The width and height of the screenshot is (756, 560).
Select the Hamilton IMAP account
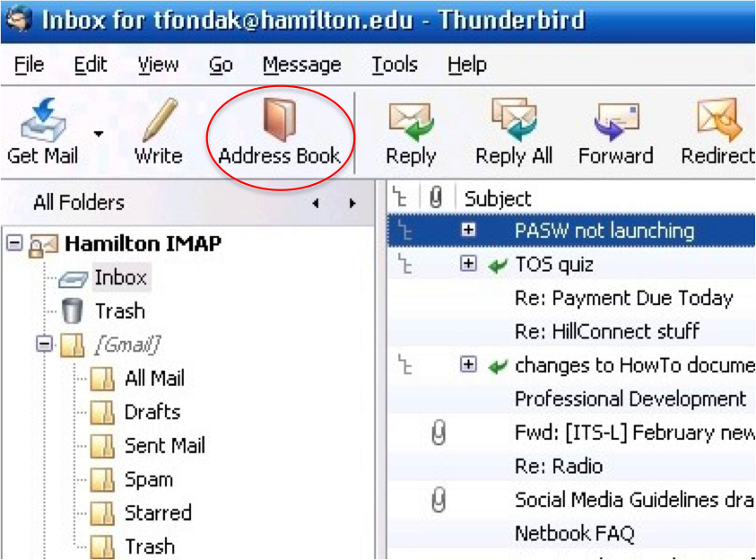coord(143,243)
